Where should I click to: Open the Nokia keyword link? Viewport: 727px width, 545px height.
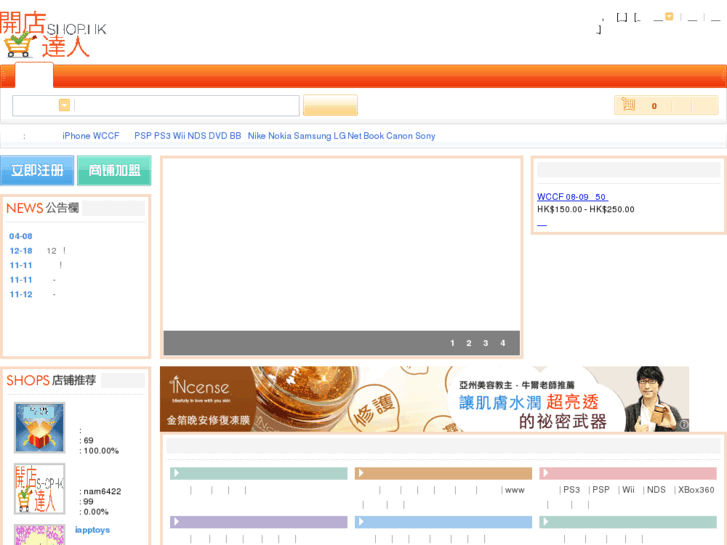280,136
